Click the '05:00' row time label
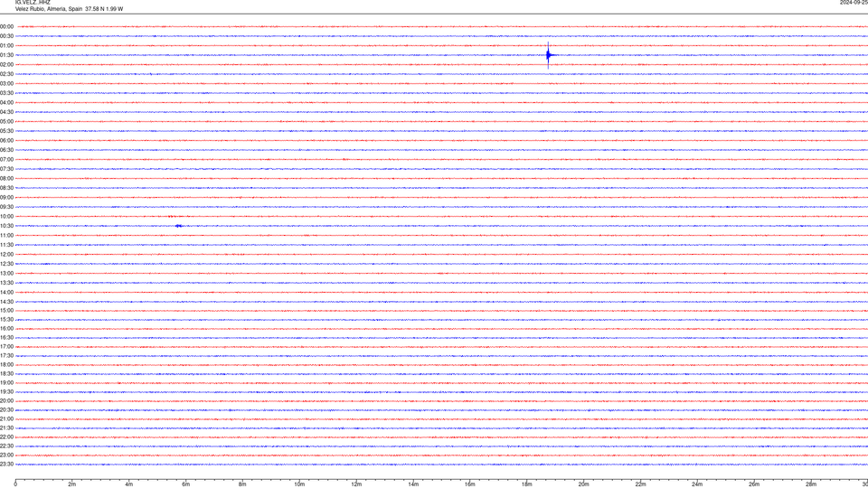Viewport: 868px width, 488px height. coord(6,122)
